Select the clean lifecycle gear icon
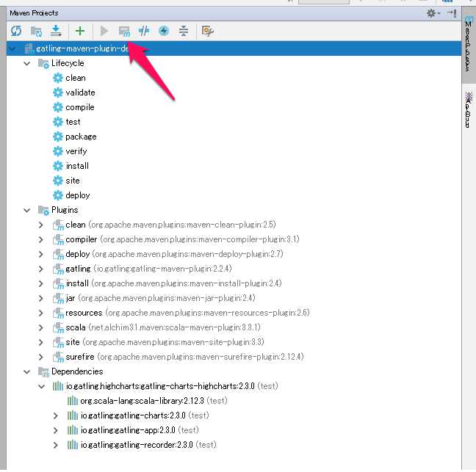Screen dimensions: 476x472 coord(58,78)
